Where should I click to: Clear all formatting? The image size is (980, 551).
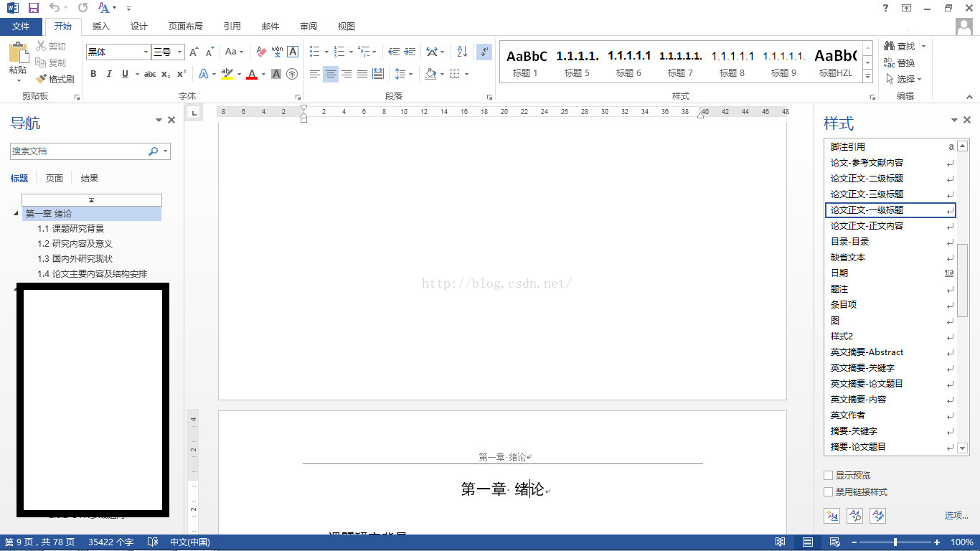tap(261, 52)
